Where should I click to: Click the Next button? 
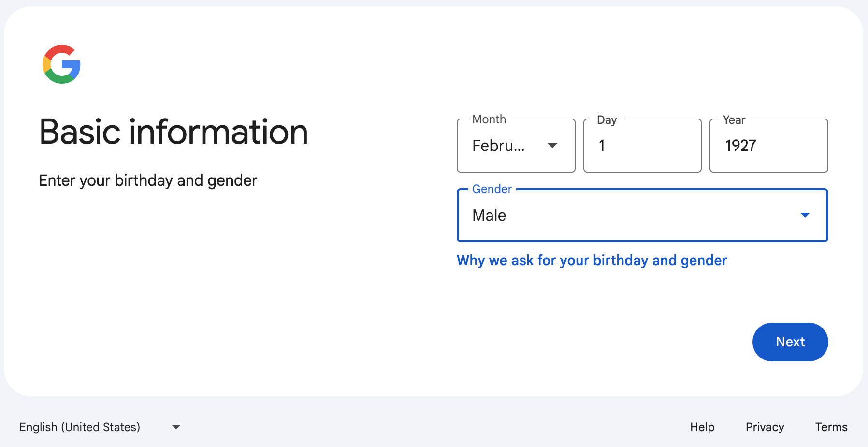point(790,342)
